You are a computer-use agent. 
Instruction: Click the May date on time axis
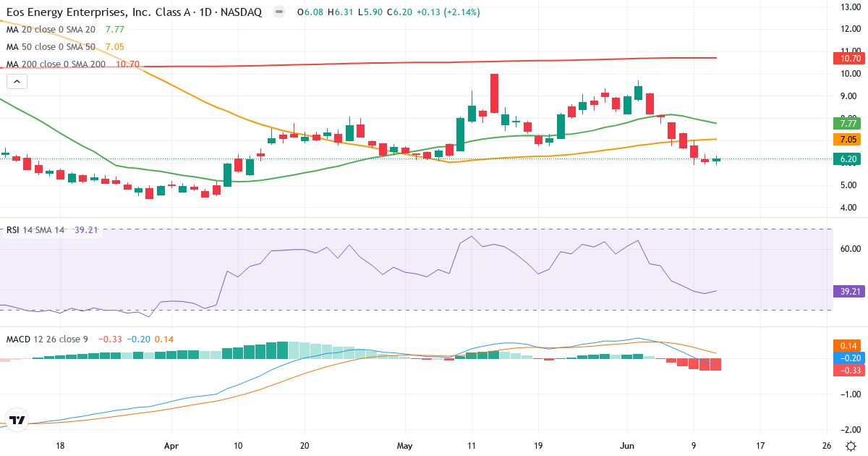coord(405,446)
